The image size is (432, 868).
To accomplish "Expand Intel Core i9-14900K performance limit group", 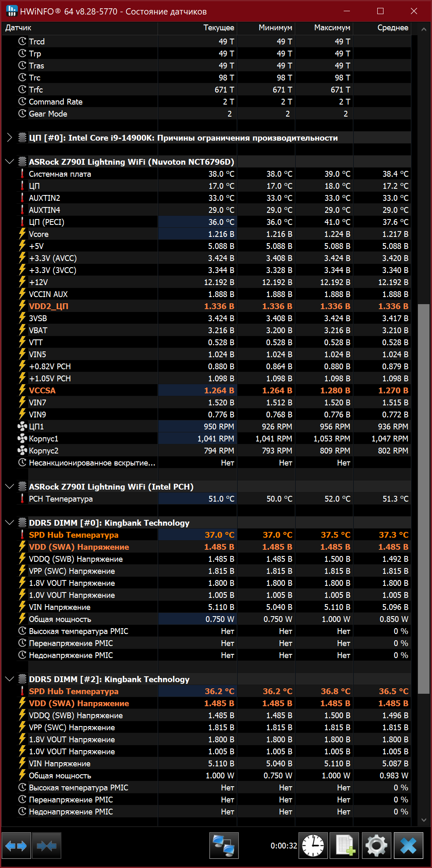I will (9, 138).
